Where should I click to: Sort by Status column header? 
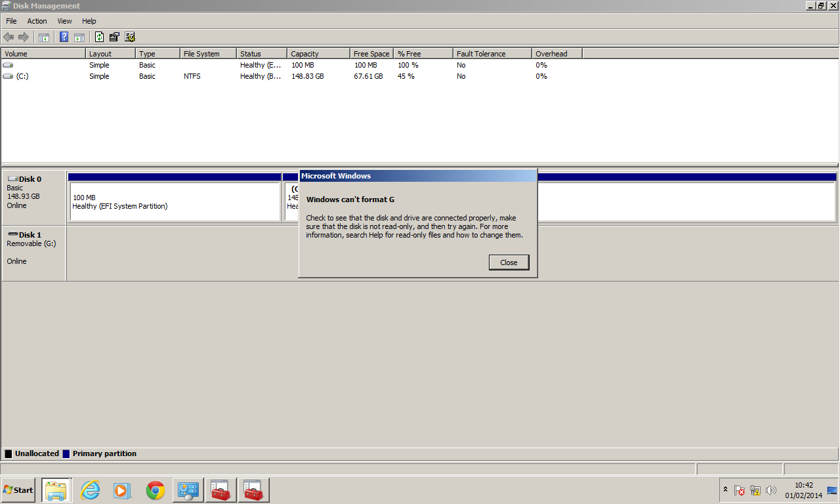click(262, 54)
